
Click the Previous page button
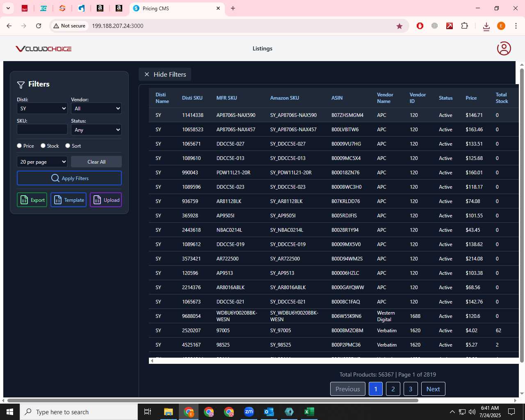(348, 389)
